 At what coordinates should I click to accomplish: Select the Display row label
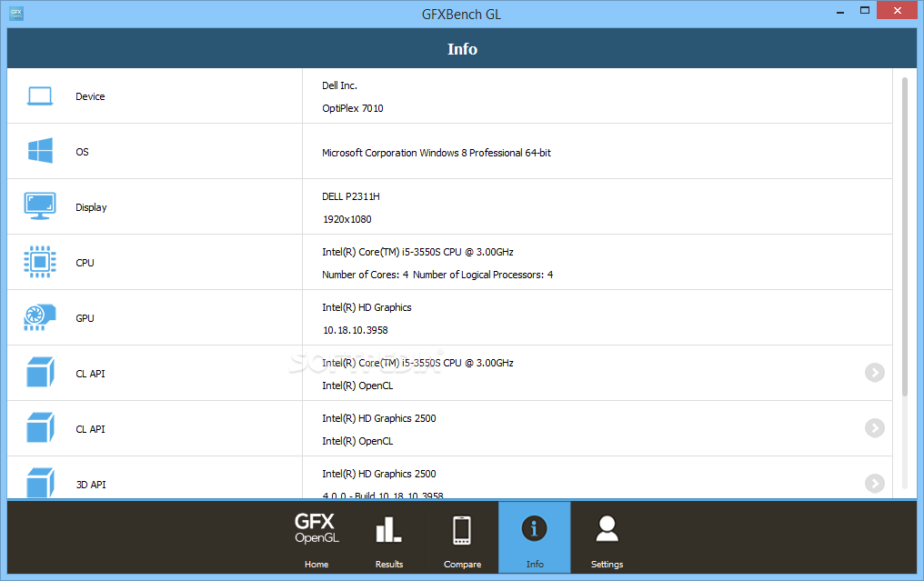coord(91,207)
